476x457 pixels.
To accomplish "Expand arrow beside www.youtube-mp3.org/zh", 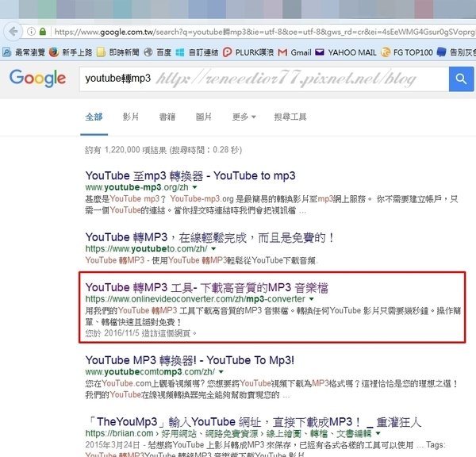I will point(194,187).
